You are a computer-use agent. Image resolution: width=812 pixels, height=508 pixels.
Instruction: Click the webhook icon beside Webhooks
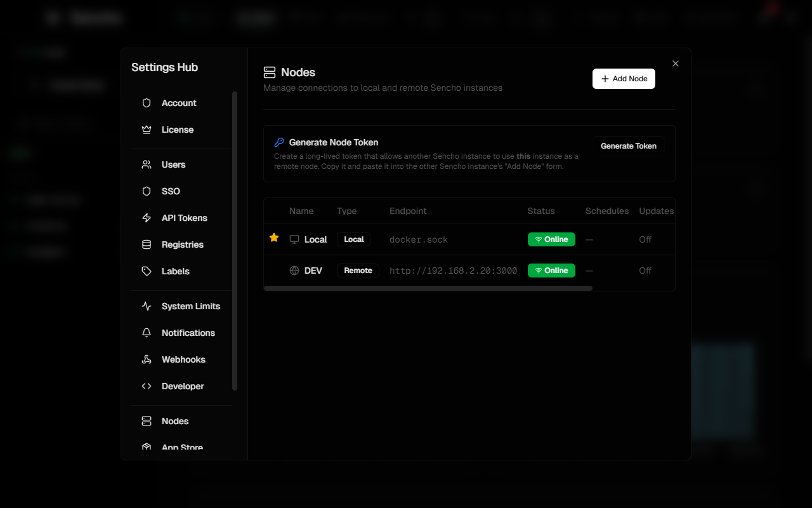[147, 359]
